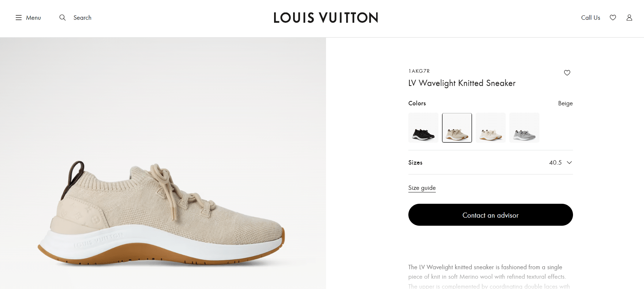Click the magnifying glass search icon
644x289 pixels.
coord(63,18)
